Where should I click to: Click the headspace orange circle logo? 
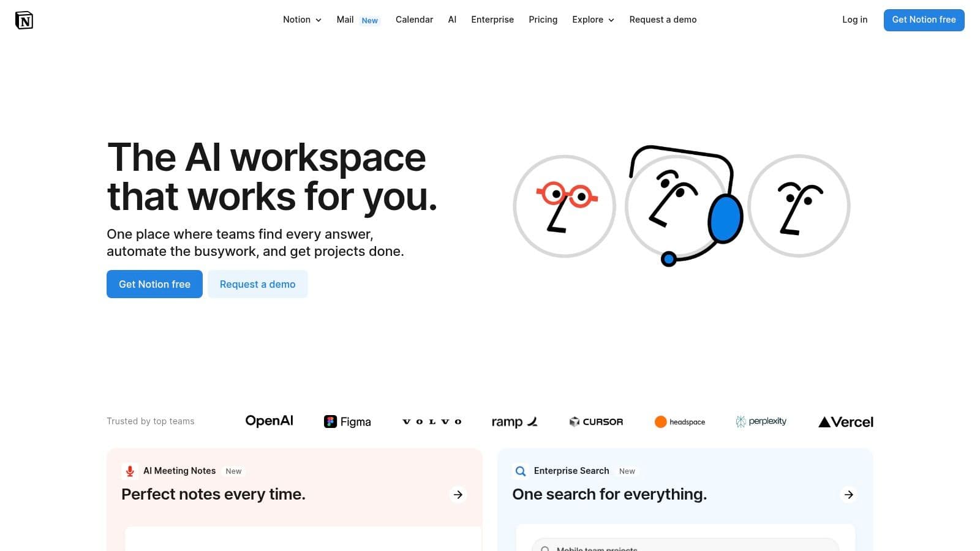(x=660, y=422)
